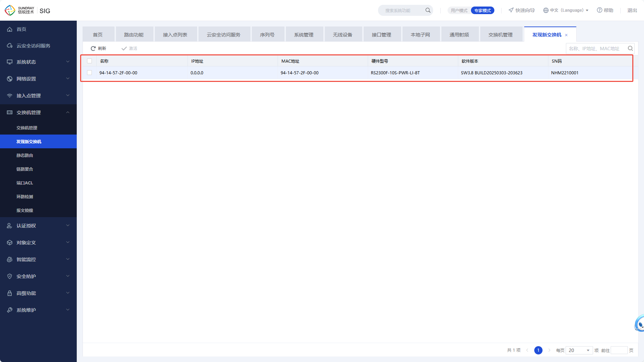Switch to 专家模式 expert mode
The image size is (644, 362).
coord(483,10)
